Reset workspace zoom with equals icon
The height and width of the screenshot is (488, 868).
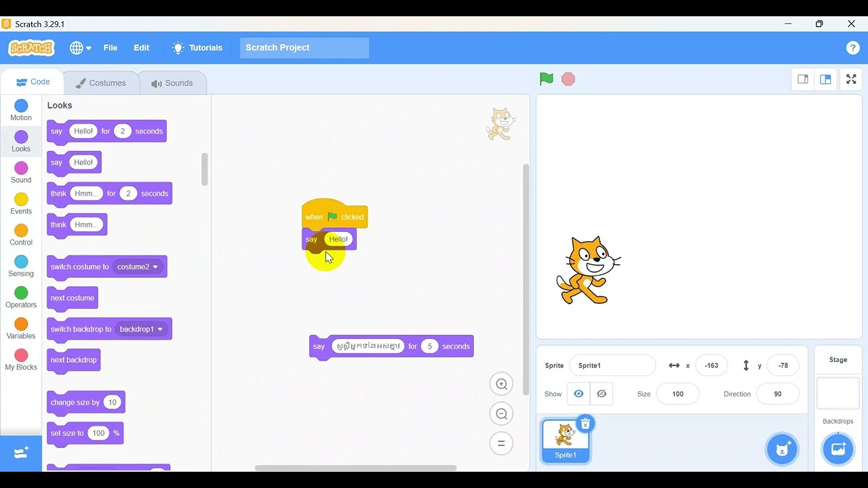point(502,444)
